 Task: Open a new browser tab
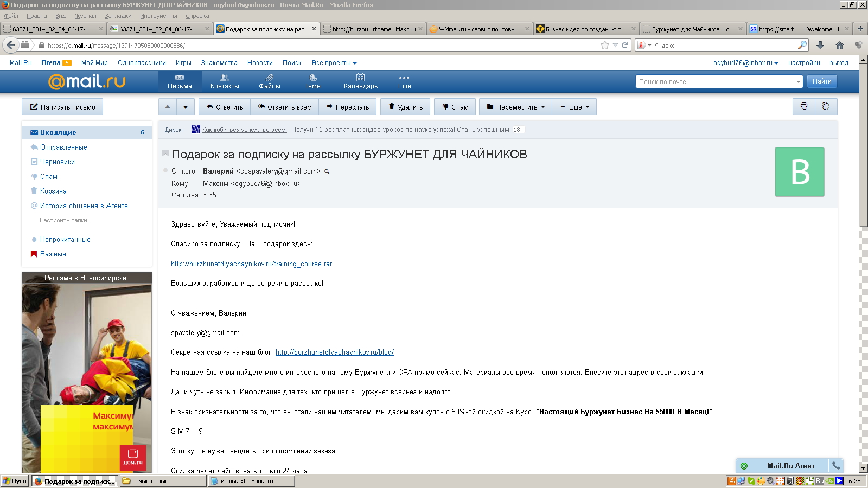tap(860, 29)
